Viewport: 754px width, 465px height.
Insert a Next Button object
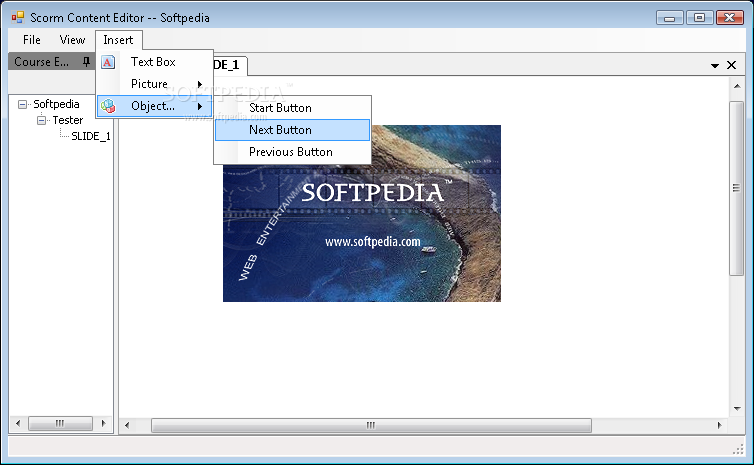292,130
